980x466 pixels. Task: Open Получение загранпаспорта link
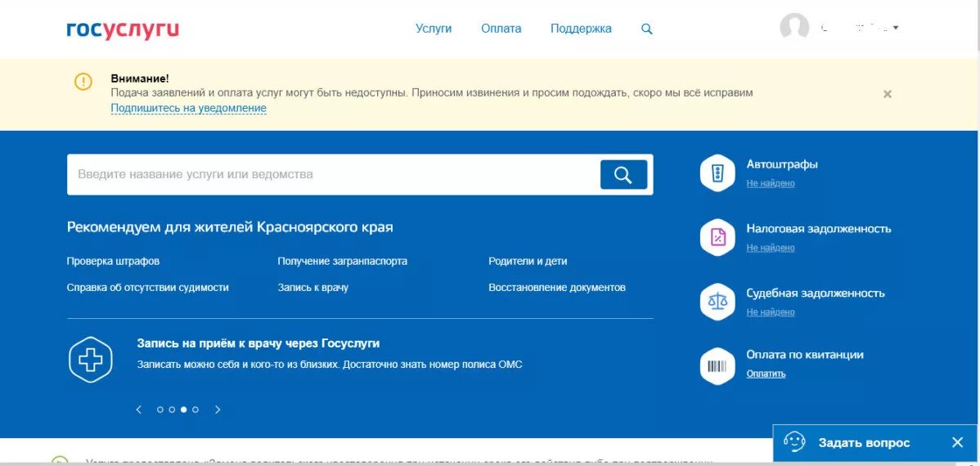(342, 261)
